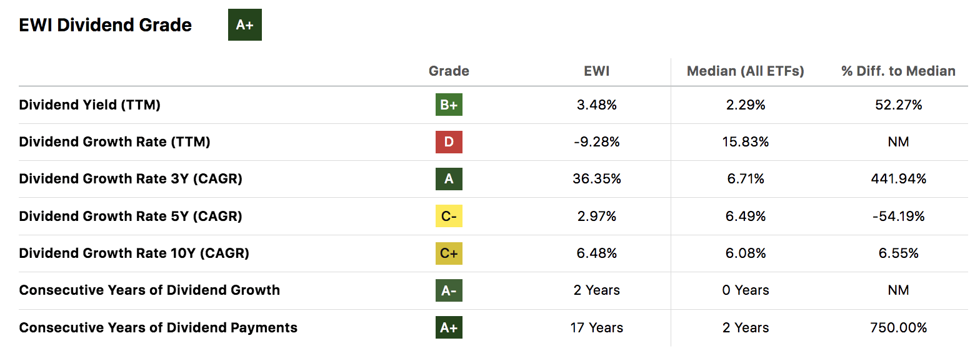Select the A- grade for dividend growth years
The height and width of the screenshot is (348, 980).
pyautogui.click(x=449, y=290)
